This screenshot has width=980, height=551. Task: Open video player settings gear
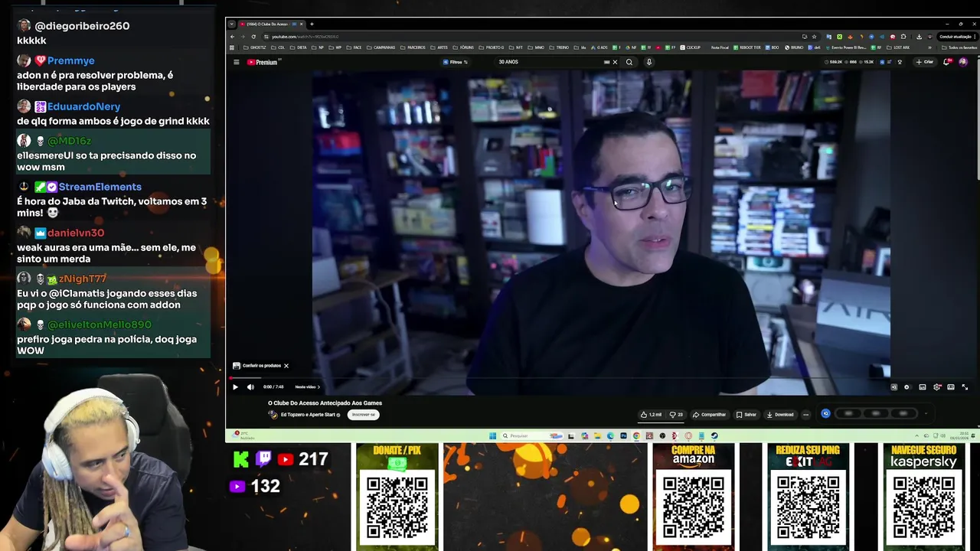point(937,387)
